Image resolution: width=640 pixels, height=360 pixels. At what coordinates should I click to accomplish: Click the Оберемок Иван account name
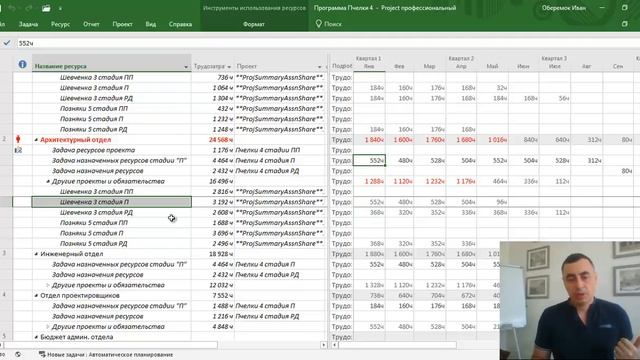pyautogui.click(x=564, y=8)
